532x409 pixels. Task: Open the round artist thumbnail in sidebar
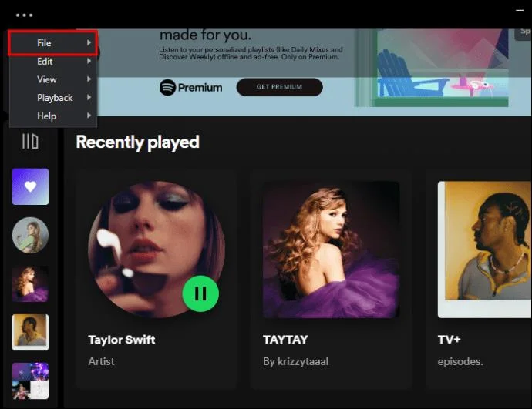[x=30, y=235]
